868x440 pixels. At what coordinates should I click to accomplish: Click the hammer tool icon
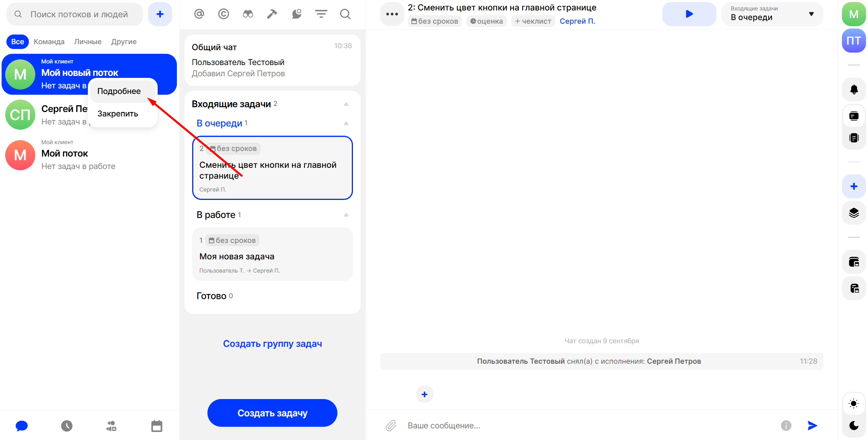[272, 14]
